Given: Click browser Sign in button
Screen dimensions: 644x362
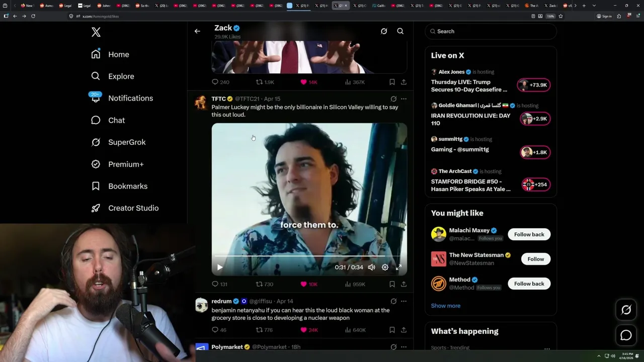Looking at the screenshot, I should pyautogui.click(x=604, y=16).
